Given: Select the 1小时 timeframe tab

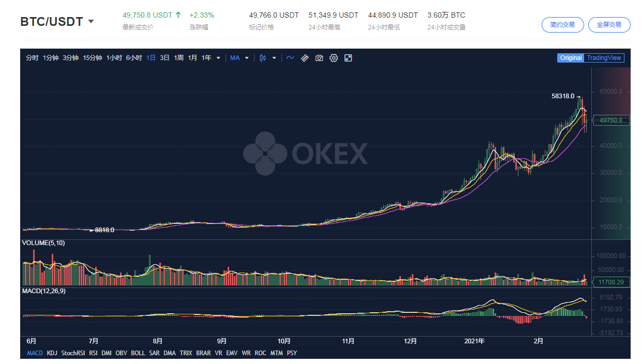Looking at the screenshot, I should pyautogui.click(x=114, y=58).
